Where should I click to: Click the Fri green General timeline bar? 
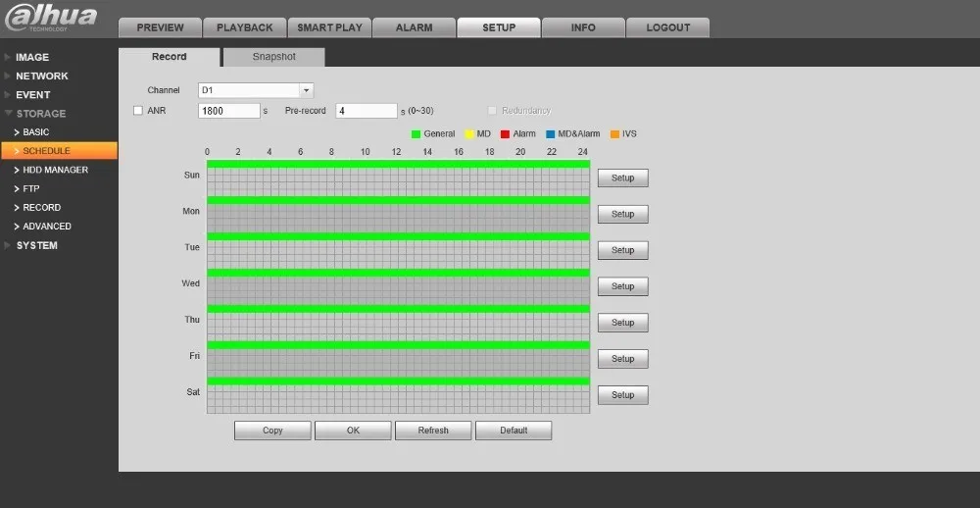tap(398, 345)
